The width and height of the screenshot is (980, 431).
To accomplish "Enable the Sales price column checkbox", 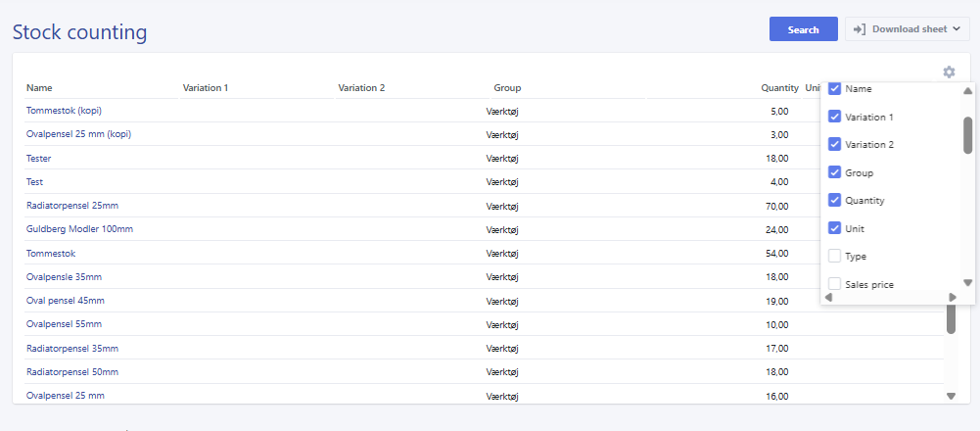I will [x=835, y=284].
